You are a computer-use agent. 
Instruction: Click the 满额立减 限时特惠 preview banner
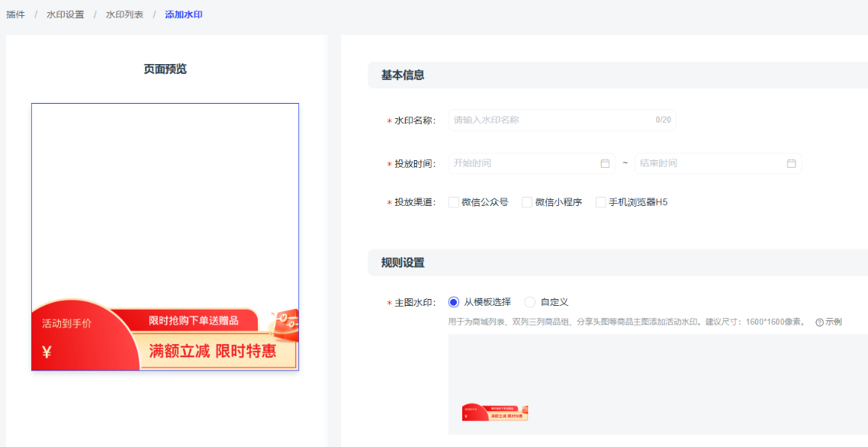coord(213,352)
